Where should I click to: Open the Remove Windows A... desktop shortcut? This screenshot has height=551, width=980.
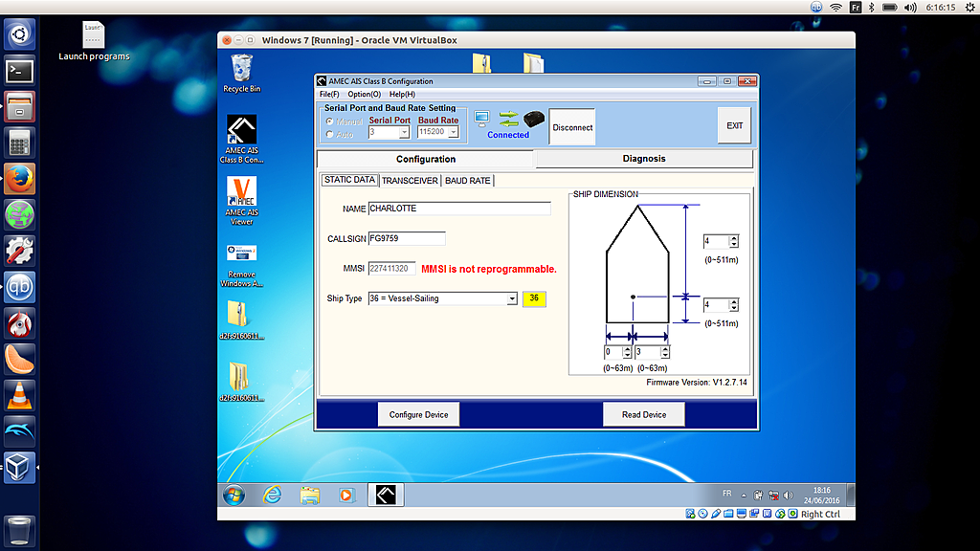point(242,266)
